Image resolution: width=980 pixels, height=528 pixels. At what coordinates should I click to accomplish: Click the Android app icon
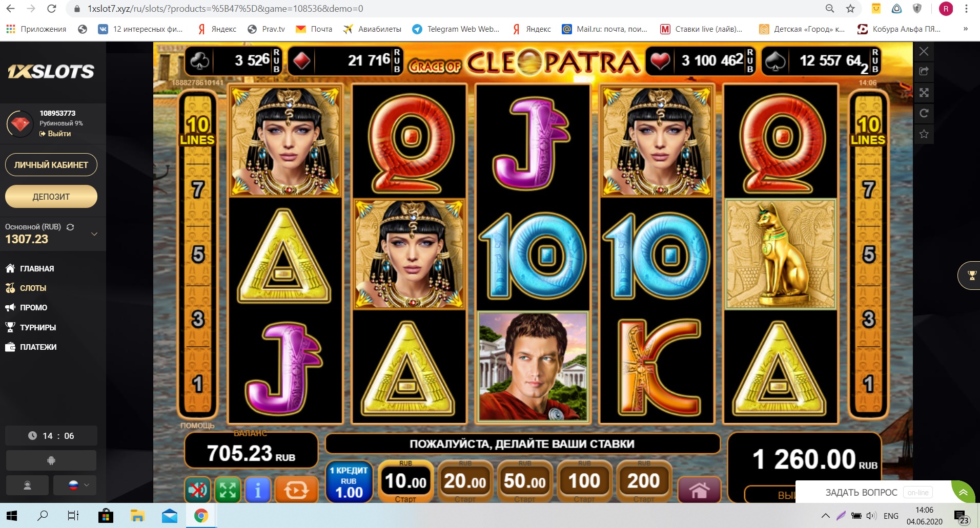[51, 460]
